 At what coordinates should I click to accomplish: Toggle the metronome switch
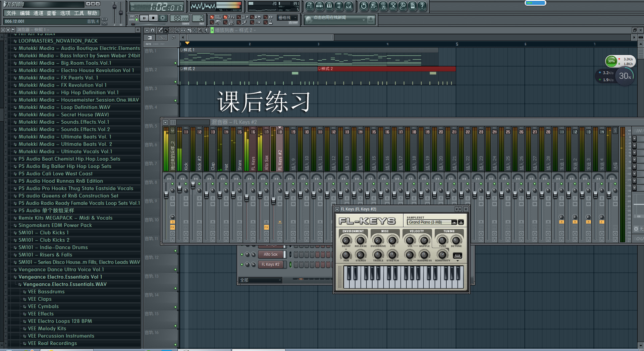point(212,22)
